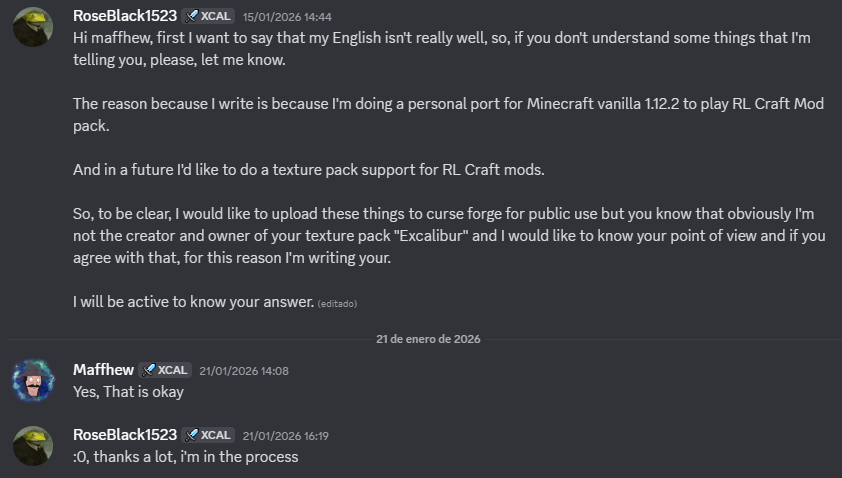Select the "thanks a lot" reply message
Screen dimensions: 842x478
point(186,457)
